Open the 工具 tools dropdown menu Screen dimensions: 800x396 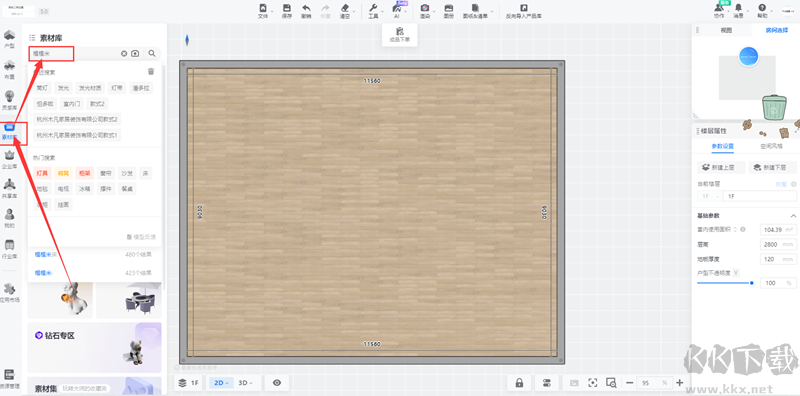tap(373, 11)
